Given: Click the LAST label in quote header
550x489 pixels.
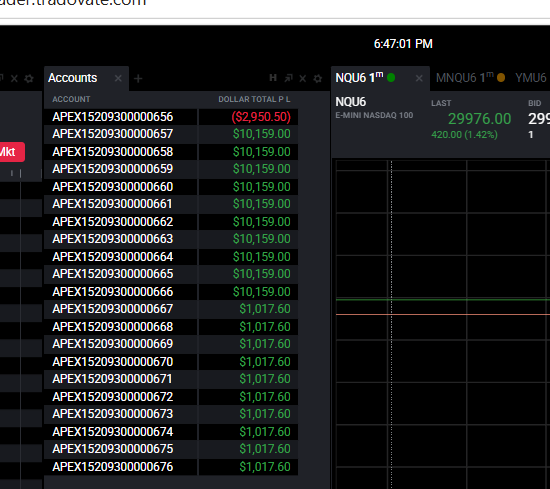Looking at the screenshot, I should 441,103.
